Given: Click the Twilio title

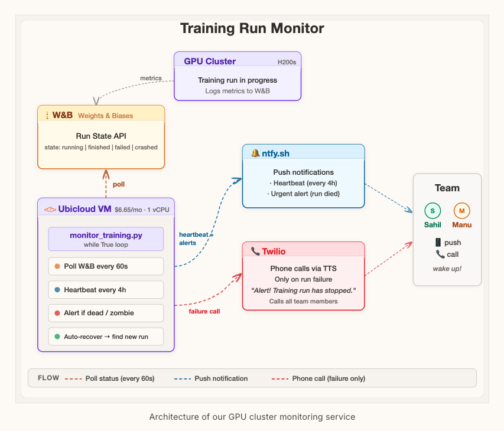Looking at the screenshot, I should pos(274,251).
